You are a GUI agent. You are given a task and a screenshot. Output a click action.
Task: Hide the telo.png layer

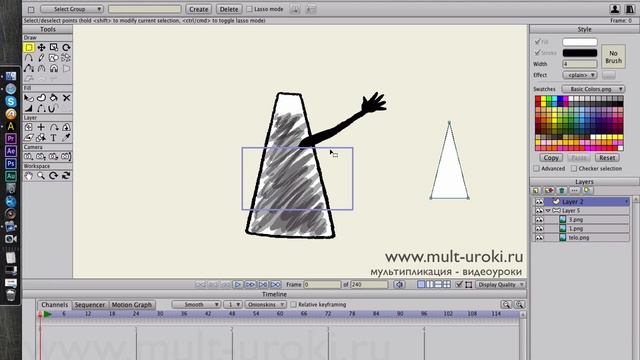click(539, 238)
